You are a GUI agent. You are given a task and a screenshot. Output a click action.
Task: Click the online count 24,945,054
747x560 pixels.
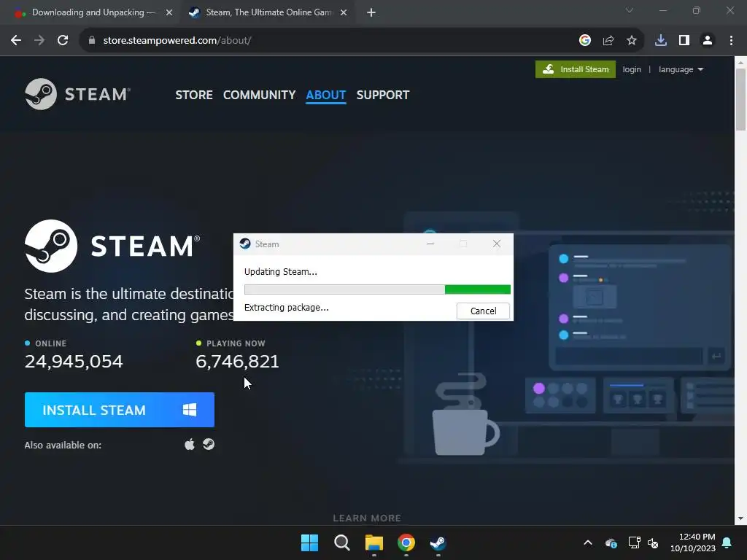coord(74,362)
